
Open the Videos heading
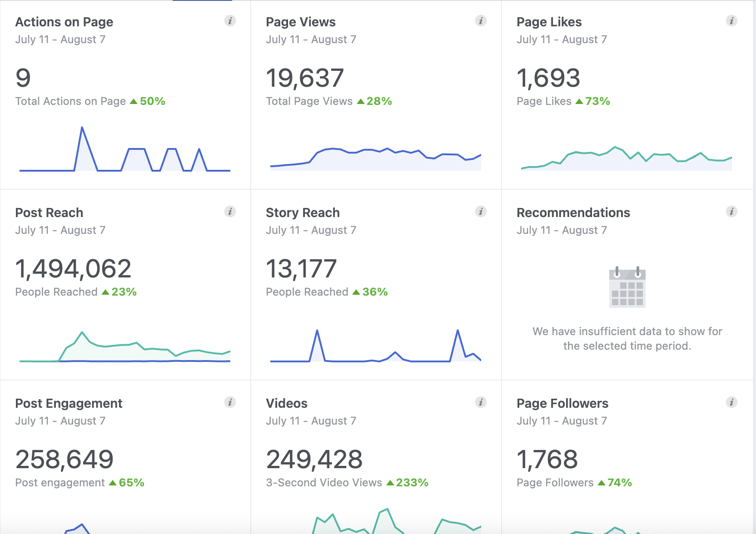tap(287, 403)
